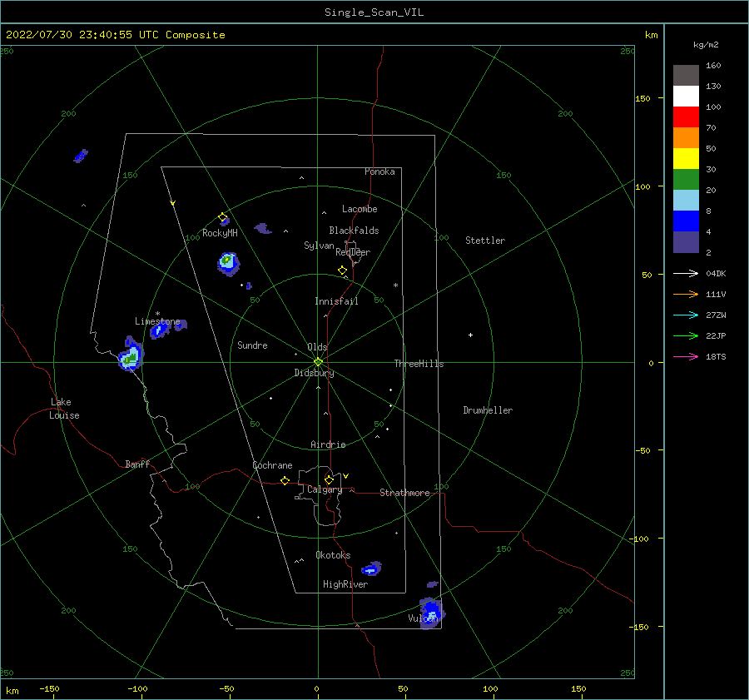Click the purple 2-4 legend swatch
The height and width of the screenshot is (700, 749).
coord(686,241)
